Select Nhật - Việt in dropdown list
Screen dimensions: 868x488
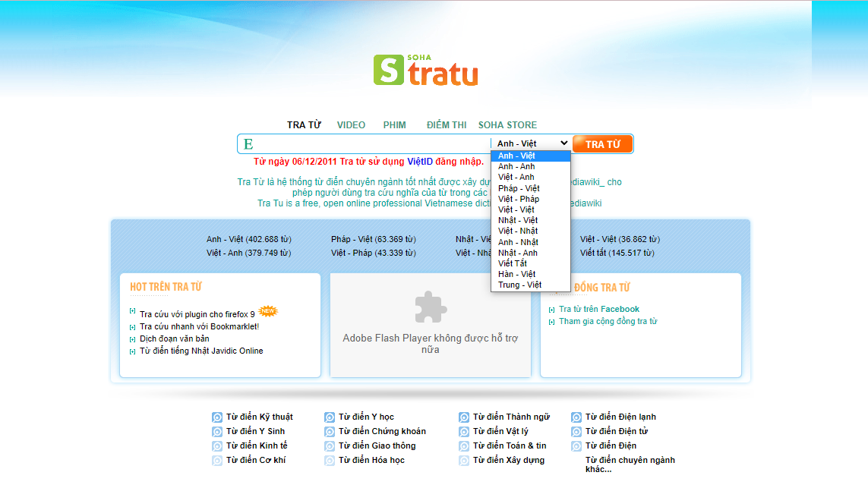click(531, 220)
